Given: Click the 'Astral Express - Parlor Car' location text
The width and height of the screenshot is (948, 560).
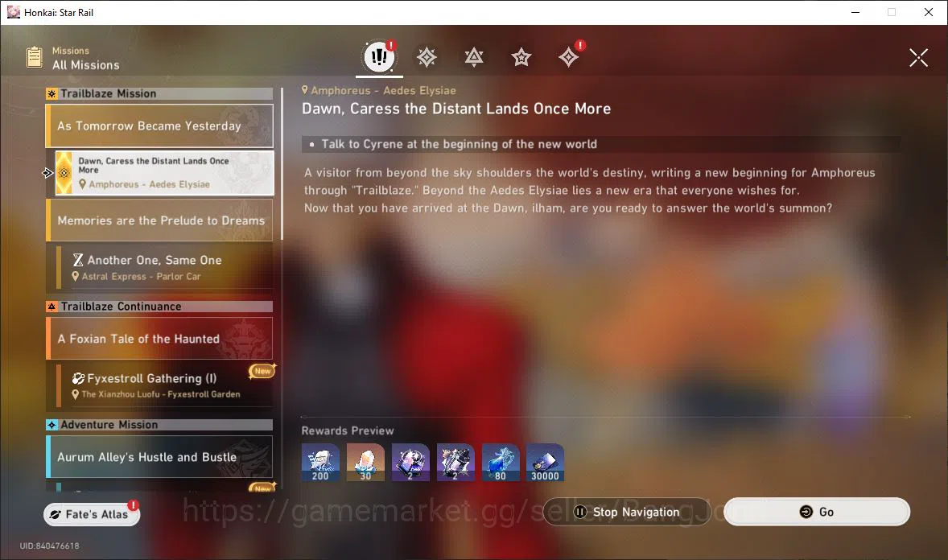Looking at the screenshot, I should click(x=141, y=276).
